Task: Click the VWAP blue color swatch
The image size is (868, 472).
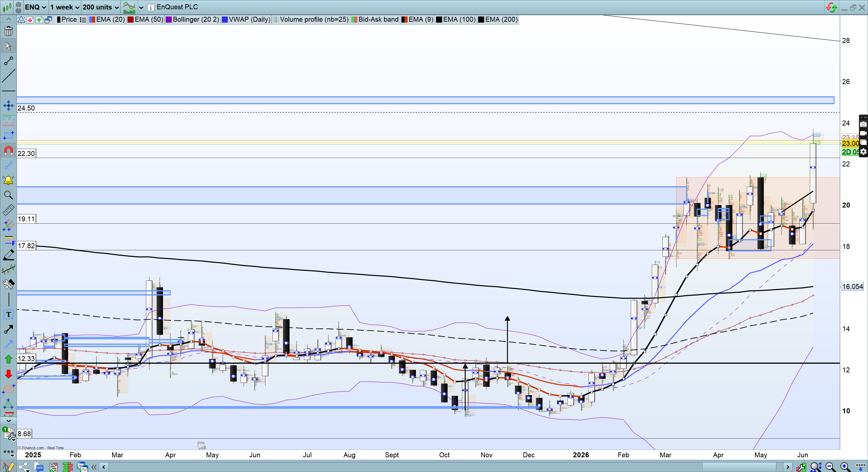Action: coord(225,19)
